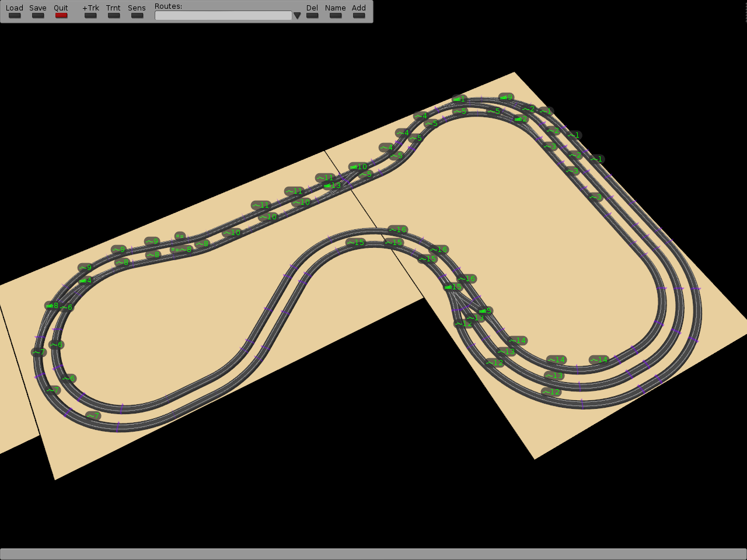Select turnout 9 marker on top curve

[x=506, y=97]
